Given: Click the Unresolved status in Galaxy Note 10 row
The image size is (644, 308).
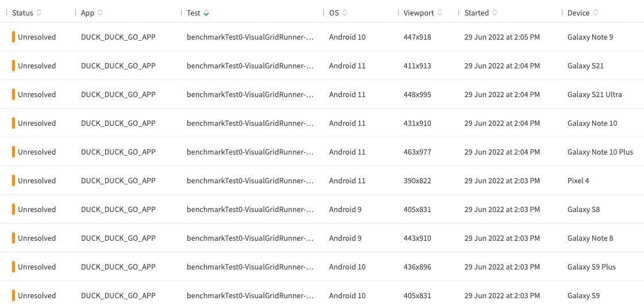Looking at the screenshot, I should pos(37,123).
